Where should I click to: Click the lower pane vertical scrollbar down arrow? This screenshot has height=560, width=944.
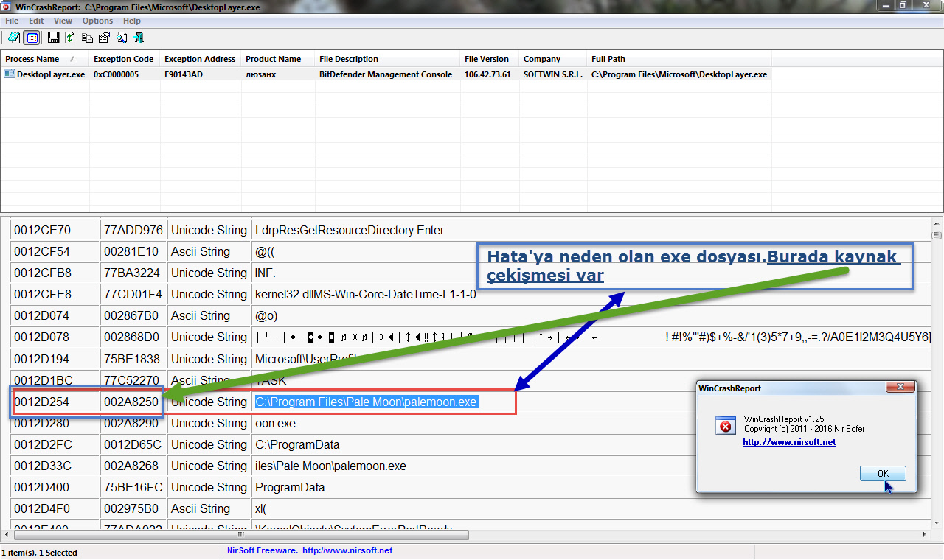[937, 522]
